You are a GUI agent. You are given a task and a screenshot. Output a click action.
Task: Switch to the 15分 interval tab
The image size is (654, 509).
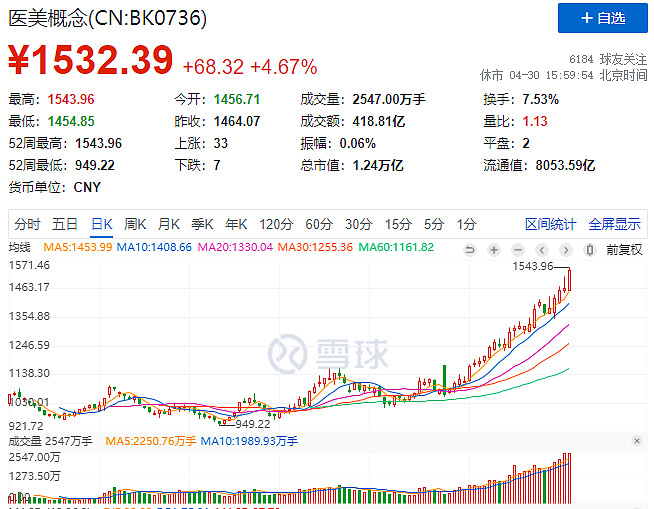click(398, 224)
